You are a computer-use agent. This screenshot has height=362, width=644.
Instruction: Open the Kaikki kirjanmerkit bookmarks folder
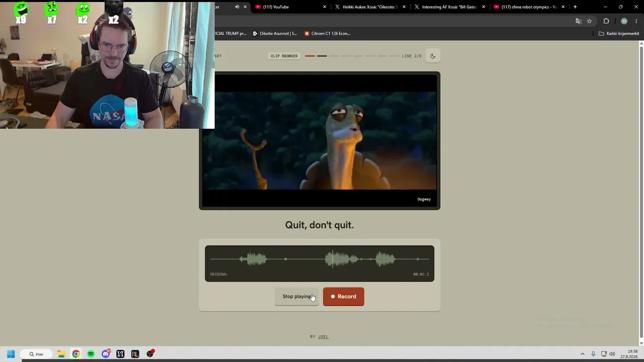tap(619, 34)
